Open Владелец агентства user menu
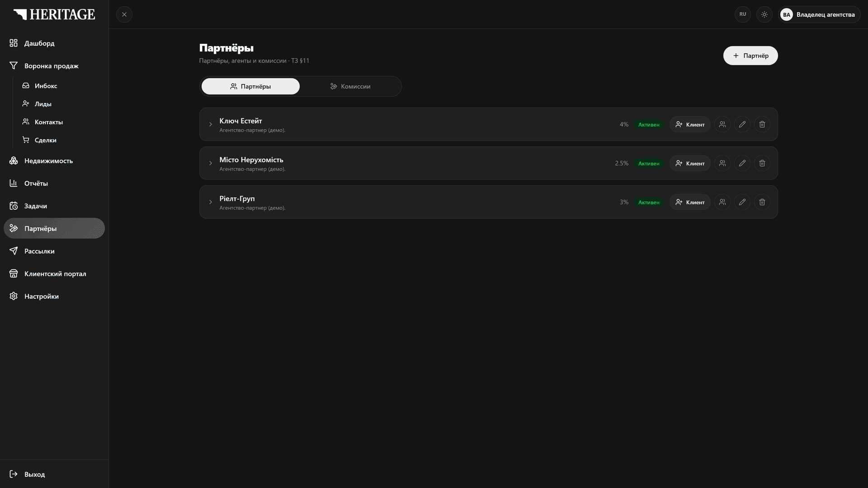 pos(819,14)
